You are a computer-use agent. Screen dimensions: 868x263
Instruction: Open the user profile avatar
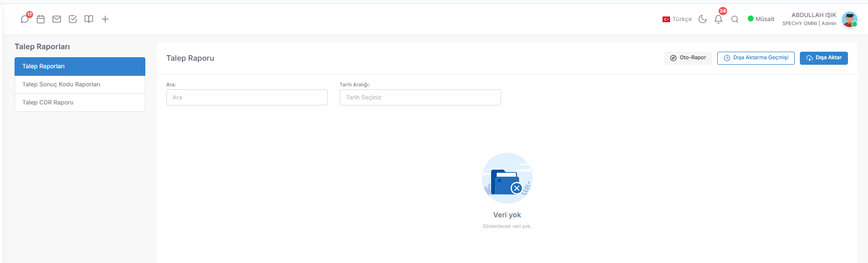[849, 19]
